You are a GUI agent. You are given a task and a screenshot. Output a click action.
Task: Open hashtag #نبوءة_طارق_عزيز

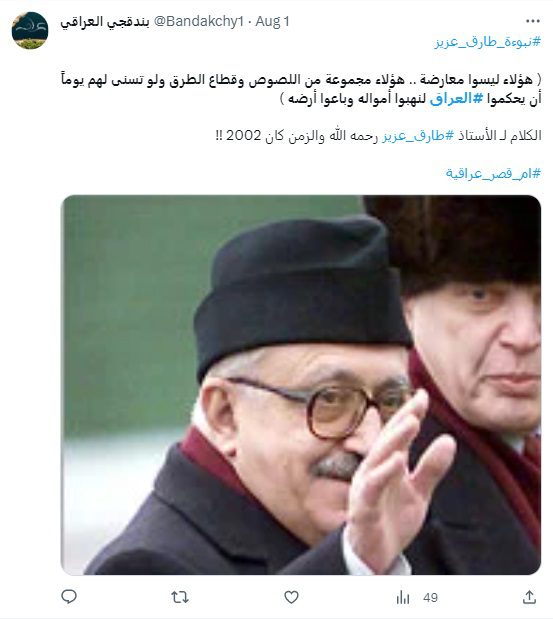pos(487,41)
